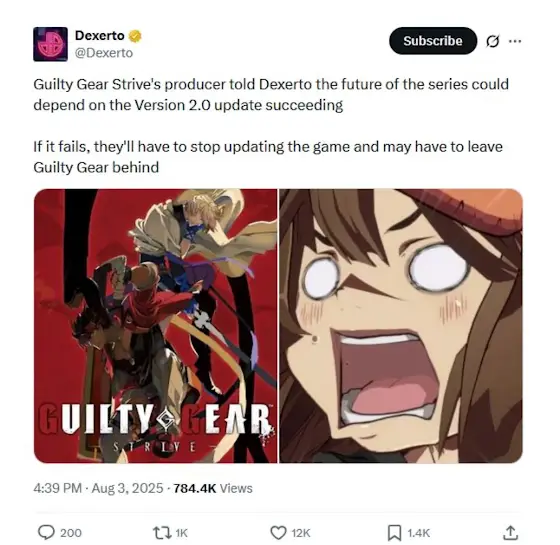Click the 200 replies count
The width and height of the screenshot is (560, 545).
[x=71, y=533]
